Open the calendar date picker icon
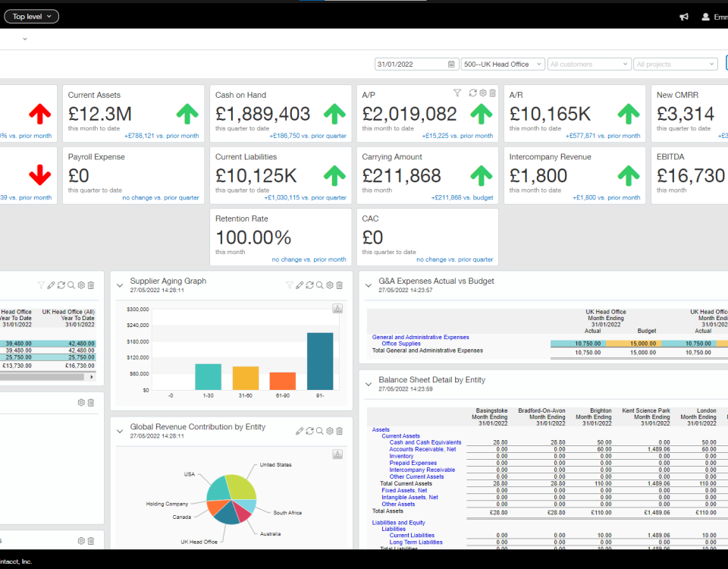Image resolution: width=728 pixels, height=569 pixels. 451,64
